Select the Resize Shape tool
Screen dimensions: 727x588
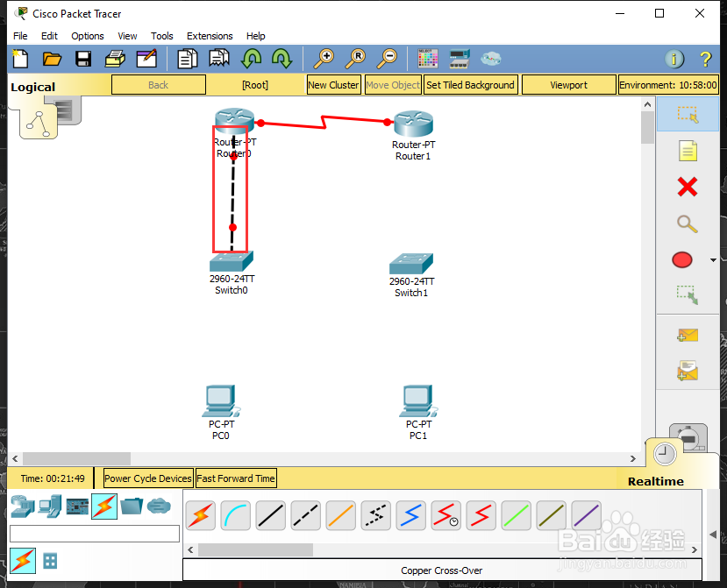point(688,294)
